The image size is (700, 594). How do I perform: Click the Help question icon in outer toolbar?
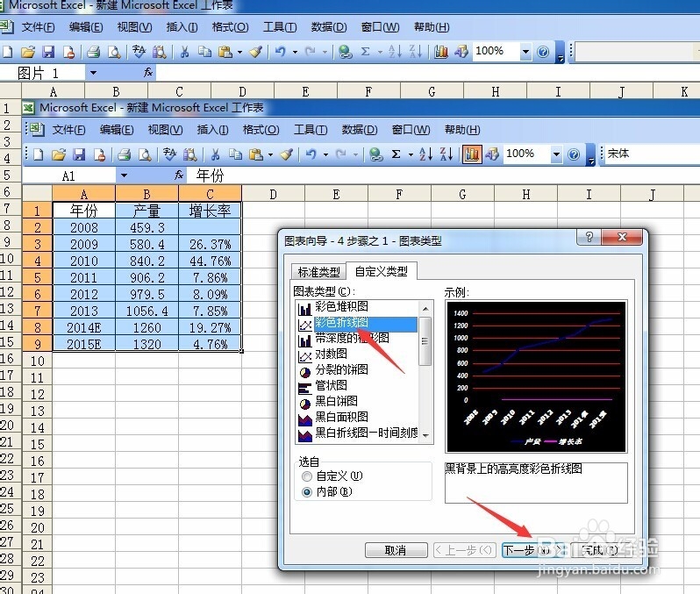coord(543,52)
